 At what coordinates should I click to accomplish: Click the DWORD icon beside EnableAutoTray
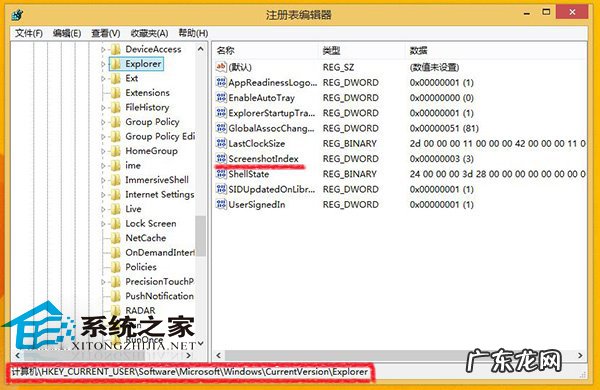point(221,98)
